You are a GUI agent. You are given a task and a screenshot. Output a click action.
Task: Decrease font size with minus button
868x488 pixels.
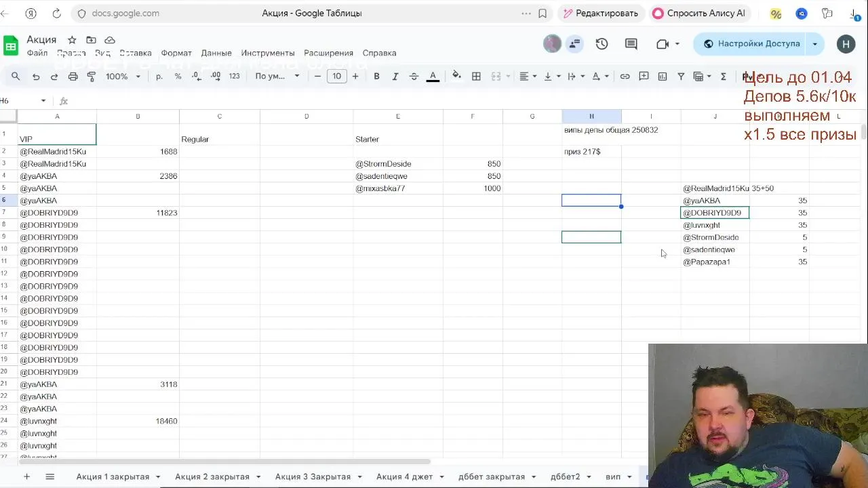pos(317,77)
